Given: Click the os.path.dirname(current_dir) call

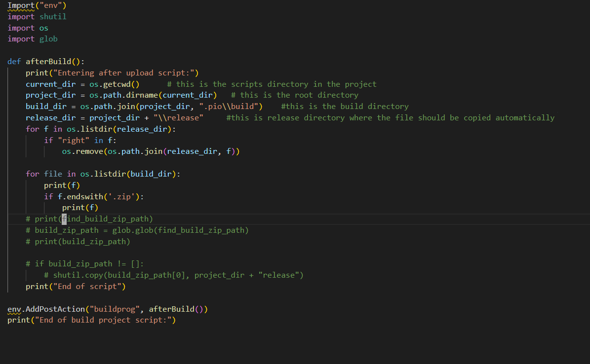Looking at the screenshot, I should point(153,95).
